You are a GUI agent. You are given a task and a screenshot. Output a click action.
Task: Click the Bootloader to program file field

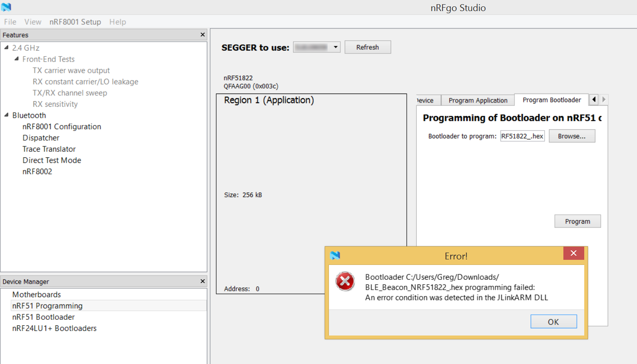tap(523, 136)
